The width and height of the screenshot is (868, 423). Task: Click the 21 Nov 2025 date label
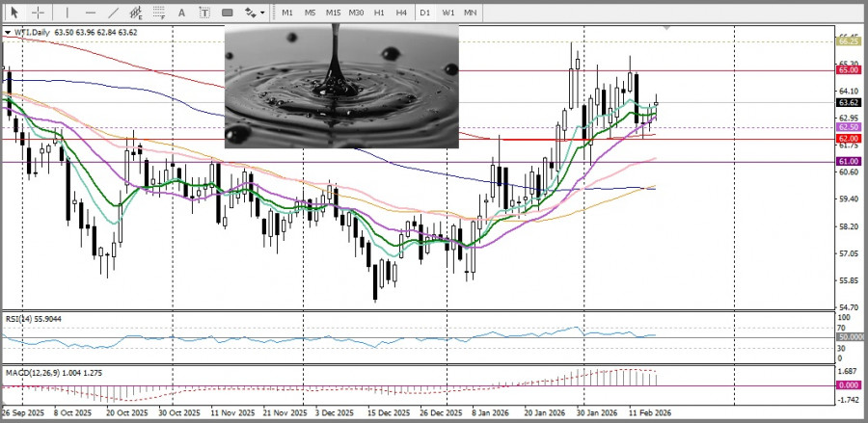pos(284,413)
